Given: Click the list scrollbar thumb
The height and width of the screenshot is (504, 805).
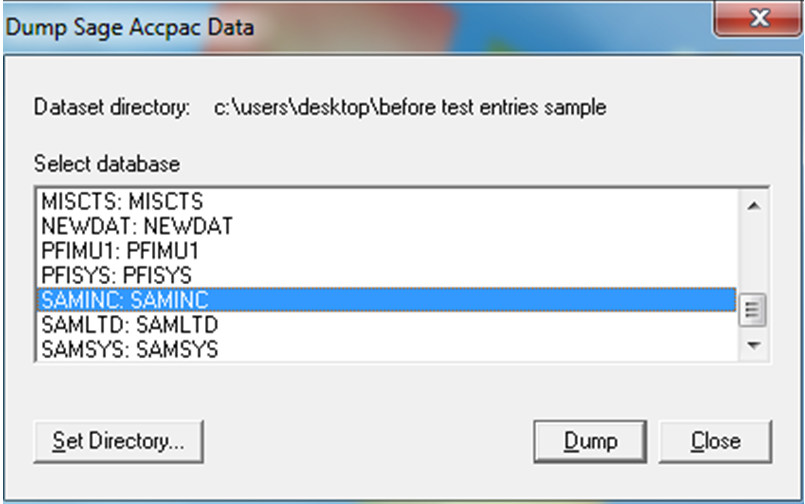Looking at the screenshot, I should point(753,309).
